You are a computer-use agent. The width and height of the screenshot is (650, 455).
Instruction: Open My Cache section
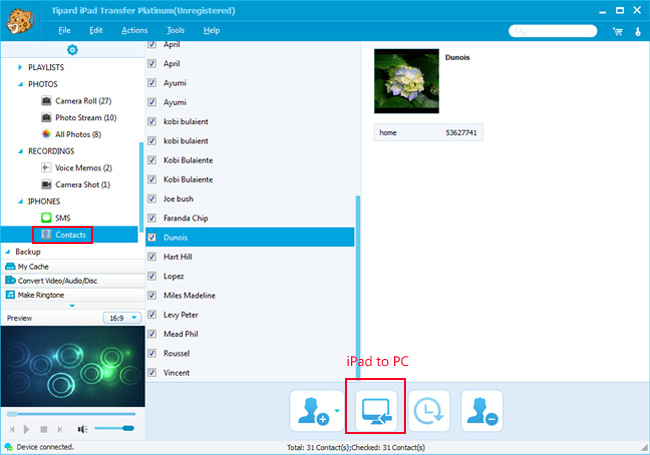click(73, 266)
